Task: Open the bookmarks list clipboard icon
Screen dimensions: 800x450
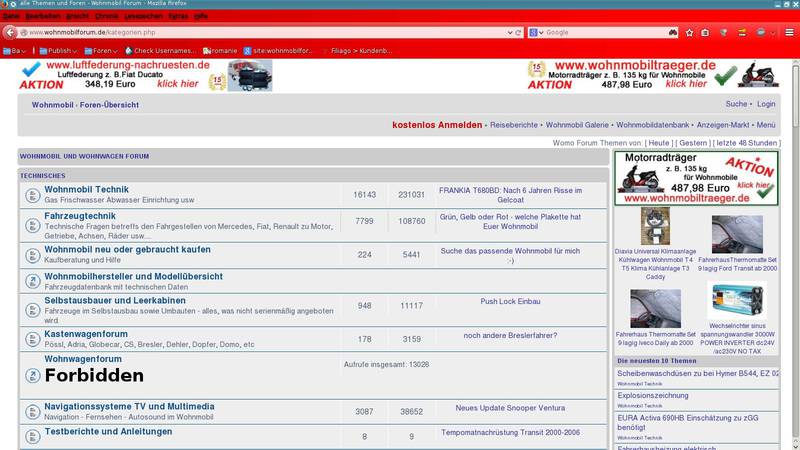Action: 705,32
